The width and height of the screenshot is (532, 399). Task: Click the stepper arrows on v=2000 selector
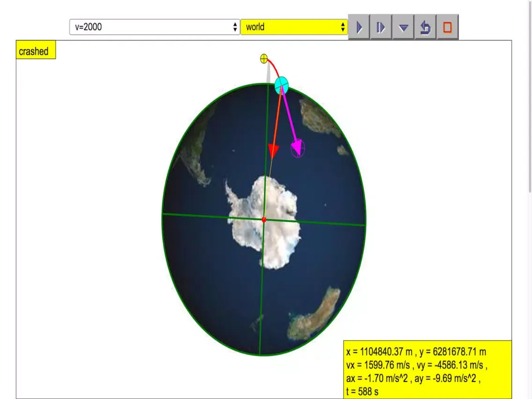click(235, 27)
